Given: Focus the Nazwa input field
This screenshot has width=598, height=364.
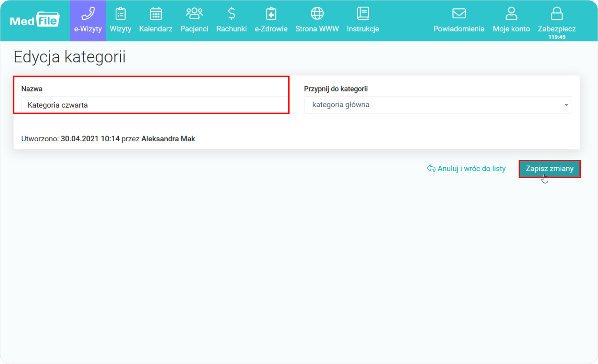Looking at the screenshot, I should click(x=155, y=105).
